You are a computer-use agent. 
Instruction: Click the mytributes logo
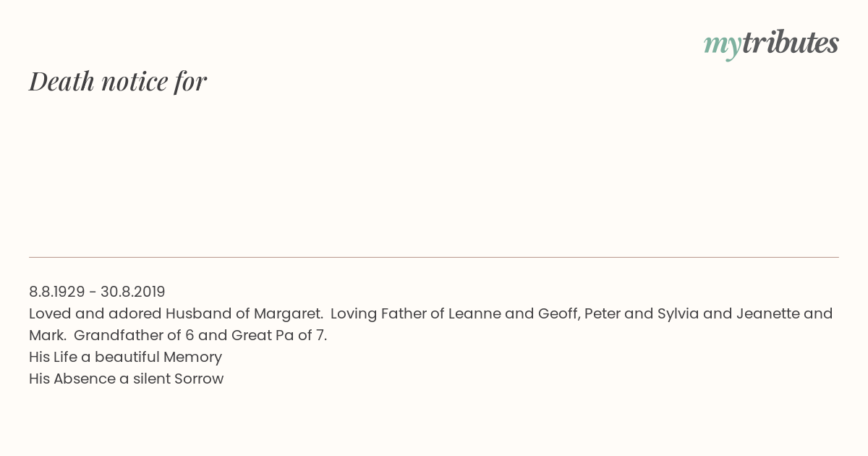pos(771,44)
